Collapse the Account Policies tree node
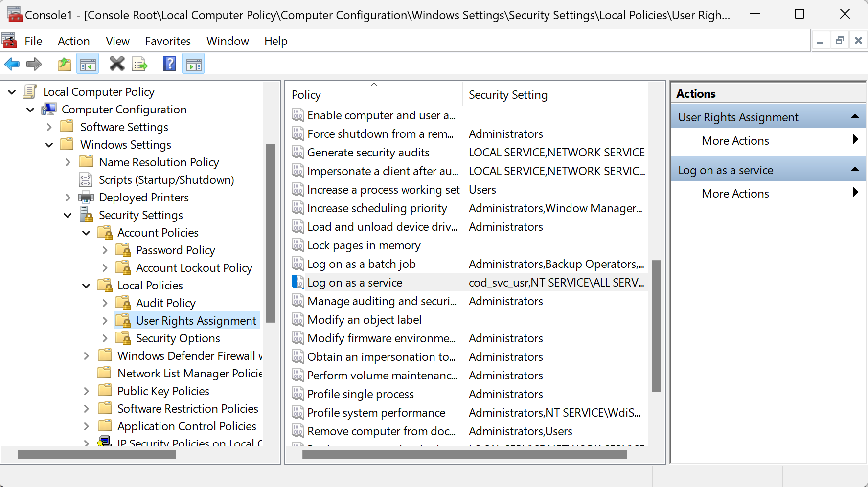 86,233
